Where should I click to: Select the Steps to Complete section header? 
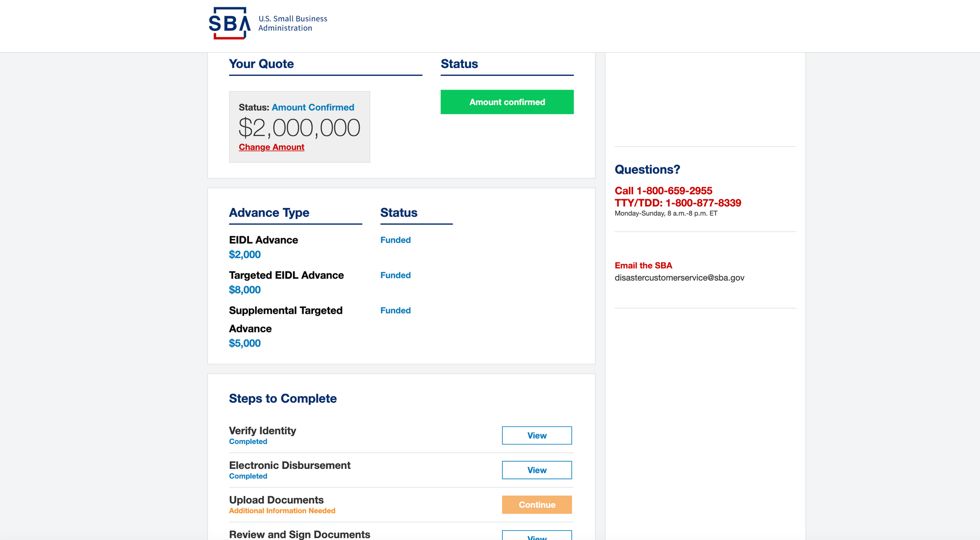tap(283, 399)
